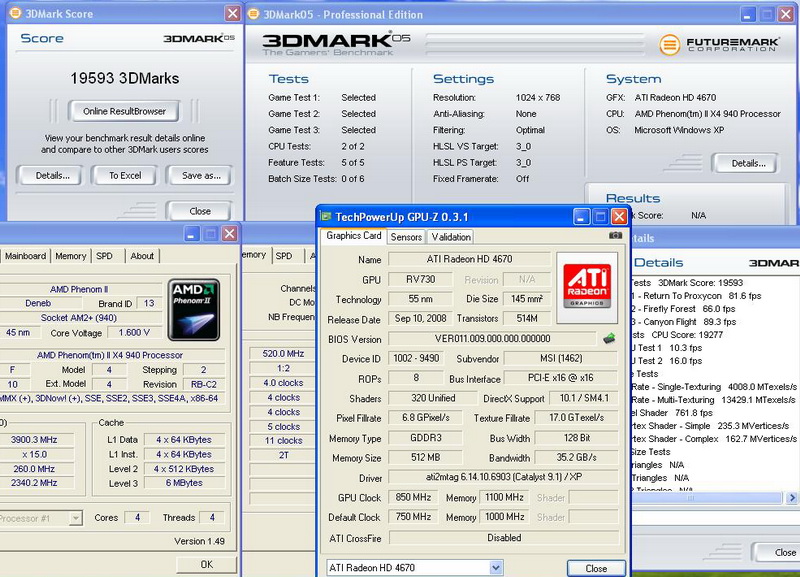800x577 pixels.
Task: Switch to the Sensors tab in GPU-Z
Action: point(406,237)
